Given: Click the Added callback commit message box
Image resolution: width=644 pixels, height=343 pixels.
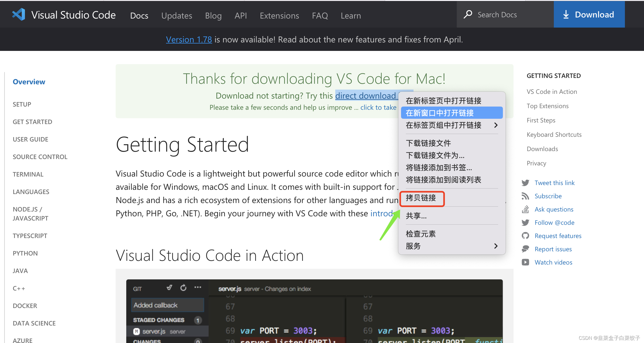Looking at the screenshot, I should (168, 305).
